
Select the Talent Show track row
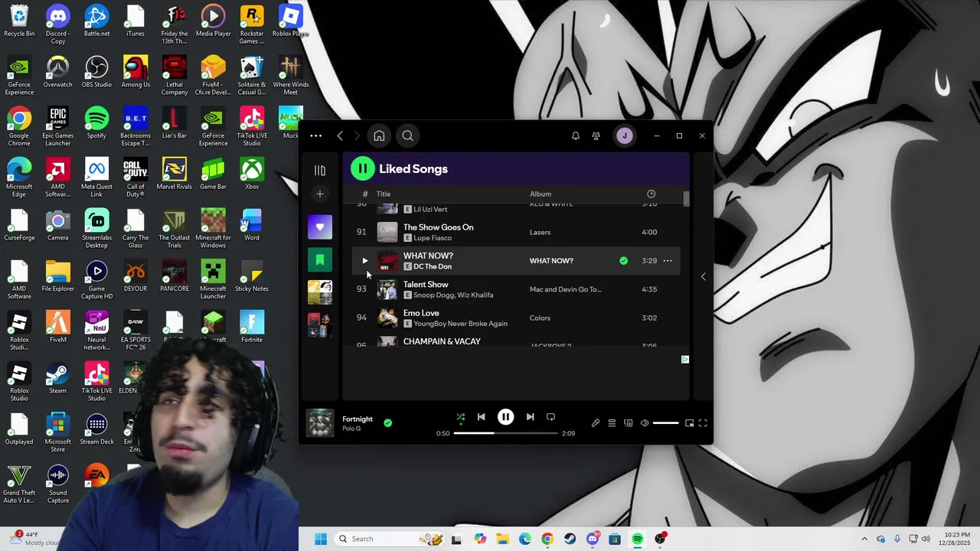[516, 289]
